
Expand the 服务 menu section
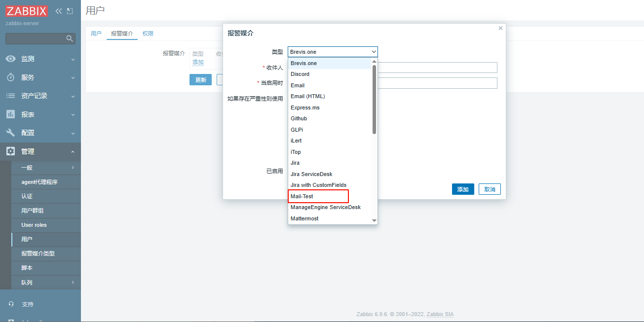(40, 77)
